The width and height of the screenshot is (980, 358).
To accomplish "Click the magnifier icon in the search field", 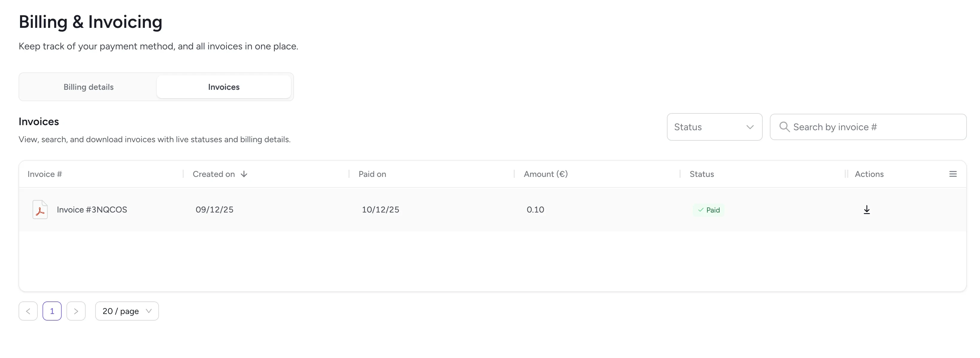I will coord(785,127).
